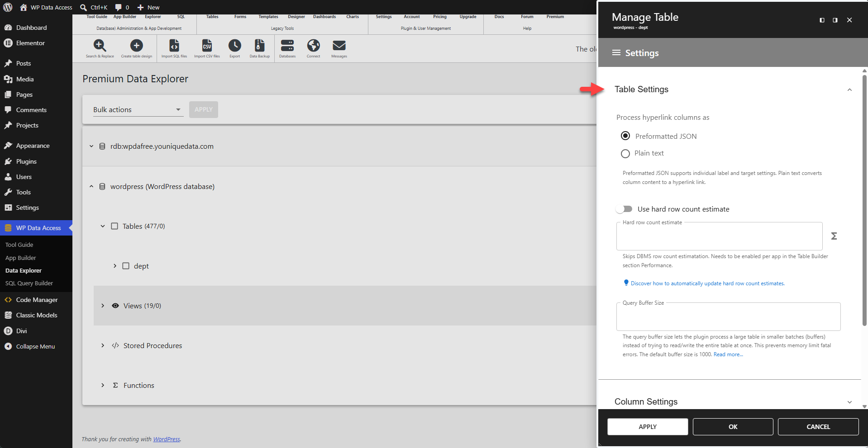
Task: Open Code Manager in sidebar
Action: pos(37,300)
